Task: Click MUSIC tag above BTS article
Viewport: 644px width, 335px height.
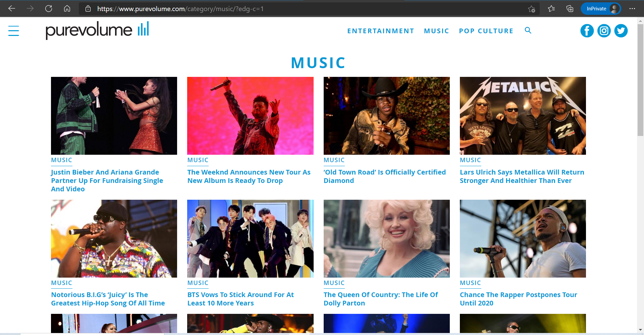Action: coord(198,283)
